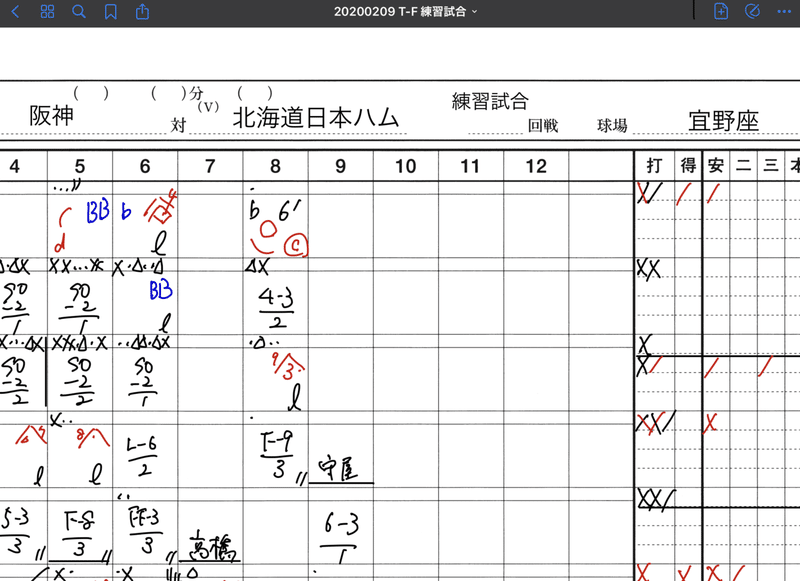Viewport: 800px width, 581px height.
Task: Click inning column header 5
Action: (x=80, y=166)
